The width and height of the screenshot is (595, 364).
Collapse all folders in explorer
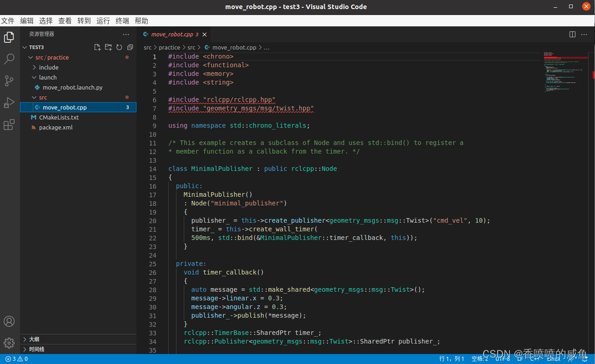point(130,47)
